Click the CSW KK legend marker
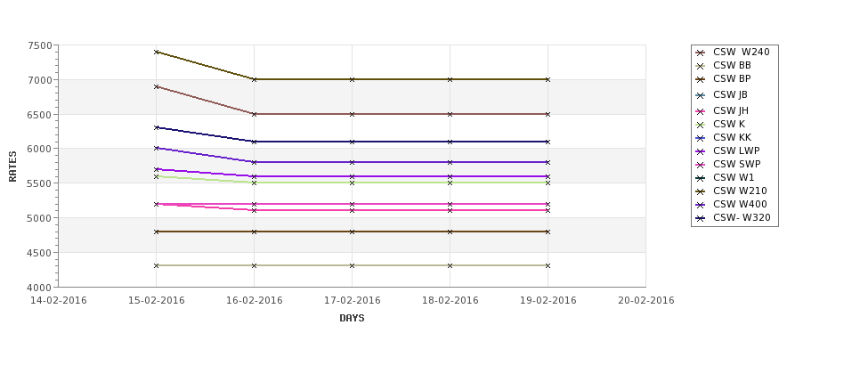The image size is (868, 382). pyautogui.click(x=701, y=138)
